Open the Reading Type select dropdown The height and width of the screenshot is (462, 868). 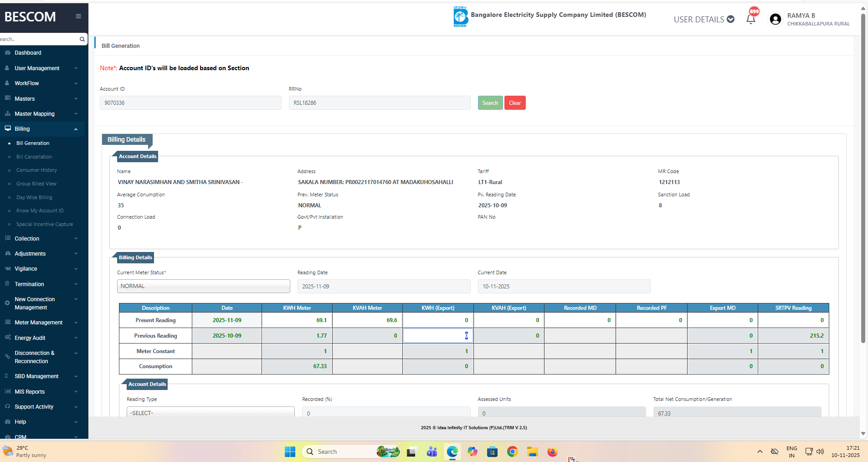coord(210,412)
